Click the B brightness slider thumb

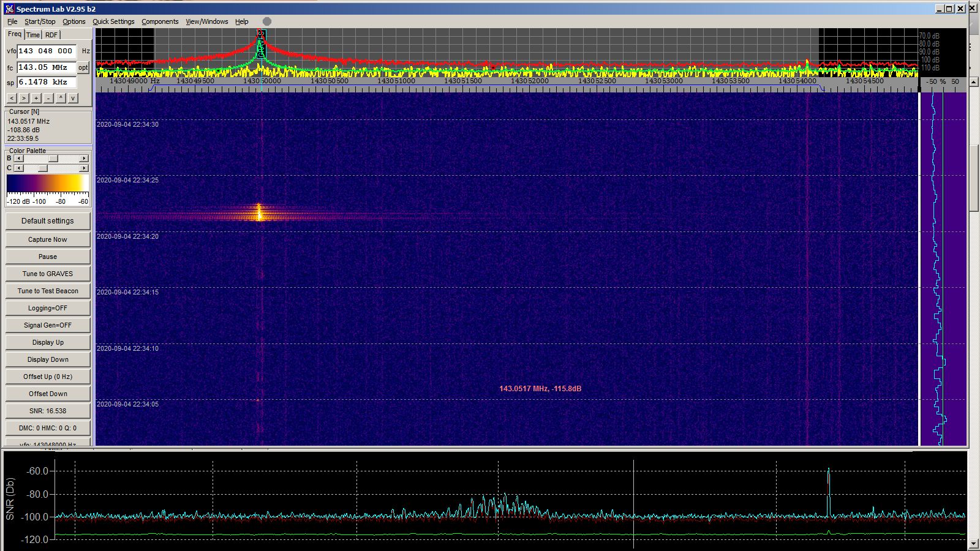[54, 159]
